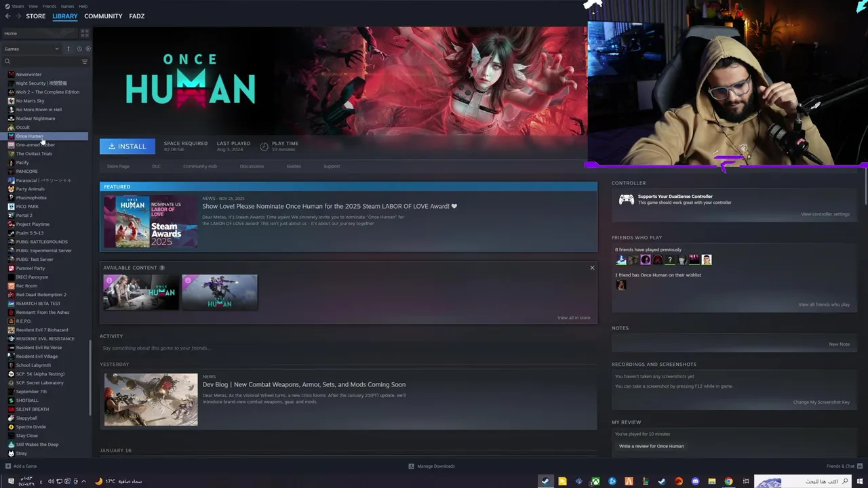Image resolution: width=868 pixels, height=488 pixels.
Task: Open Dev Blog combat weapons news headline
Action: click(304, 385)
